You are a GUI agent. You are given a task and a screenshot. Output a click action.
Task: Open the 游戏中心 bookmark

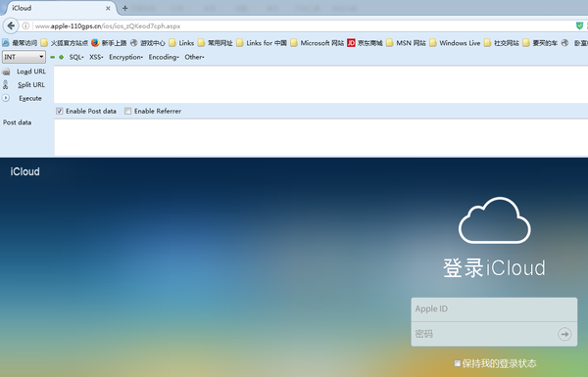tap(148, 43)
